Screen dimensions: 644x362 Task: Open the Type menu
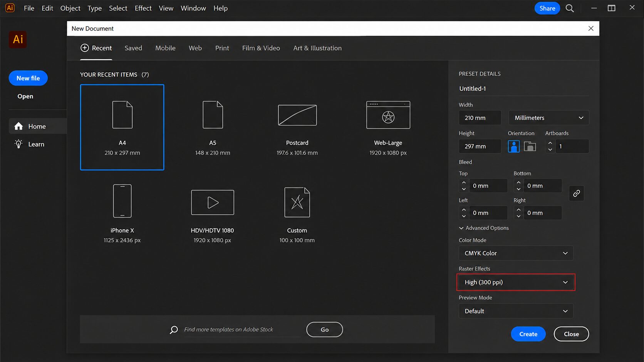(94, 8)
